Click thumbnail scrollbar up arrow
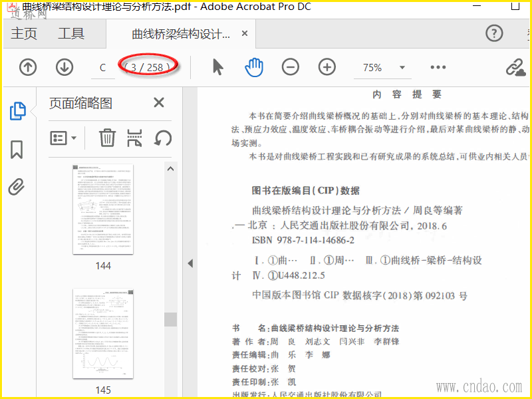Viewport: 532px width, 399px height. [x=171, y=169]
